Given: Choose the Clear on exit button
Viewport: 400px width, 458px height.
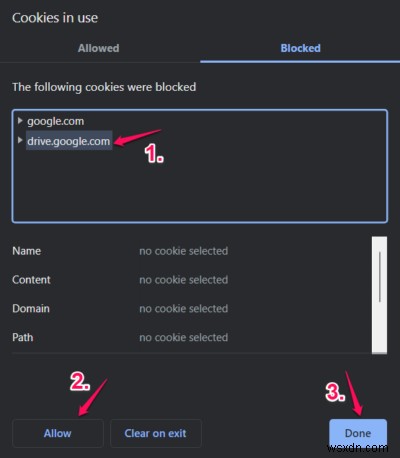Looking at the screenshot, I should [156, 433].
